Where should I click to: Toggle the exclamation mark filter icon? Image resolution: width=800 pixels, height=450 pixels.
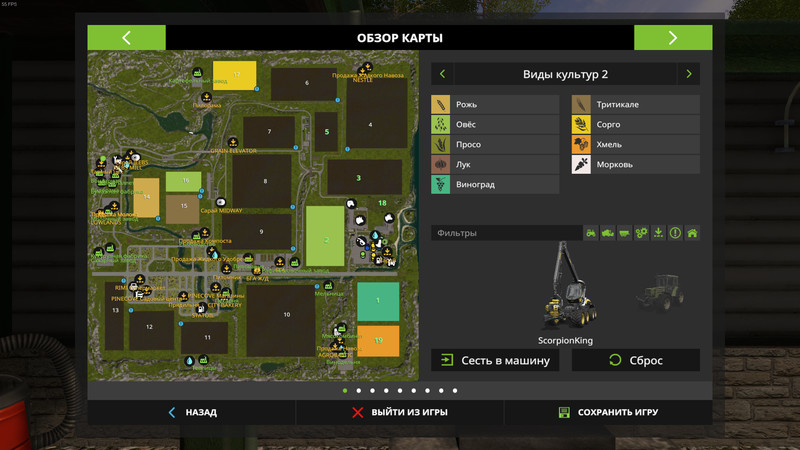(x=675, y=233)
